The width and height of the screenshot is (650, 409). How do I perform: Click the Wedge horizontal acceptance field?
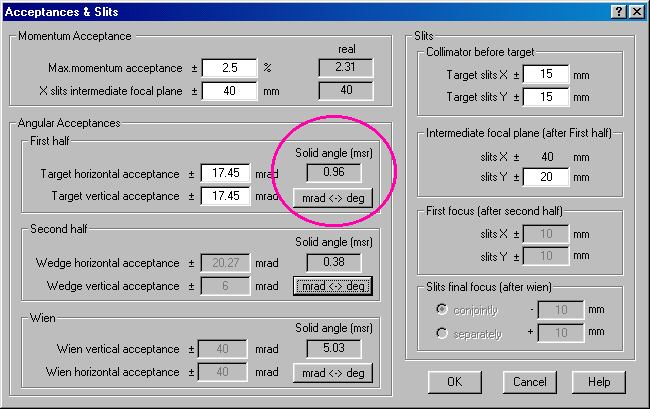[x=229, y=264]
